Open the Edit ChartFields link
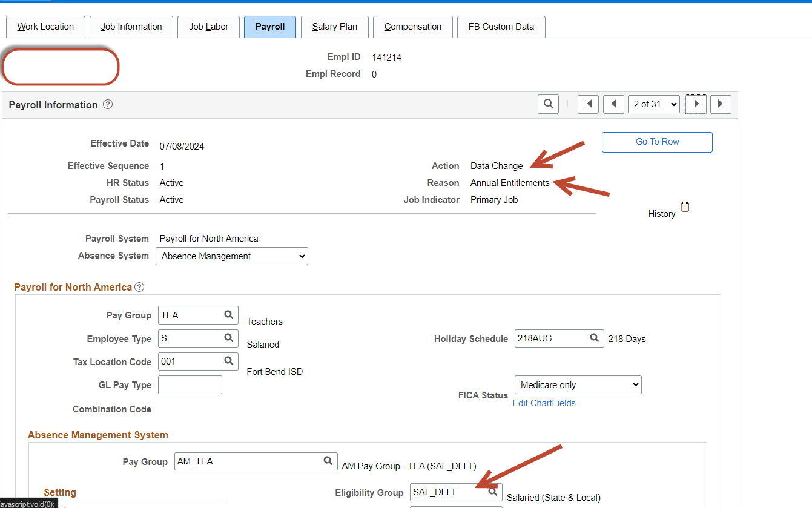The width and height of the screenshot is (812, 508). [x=544, y=403]
